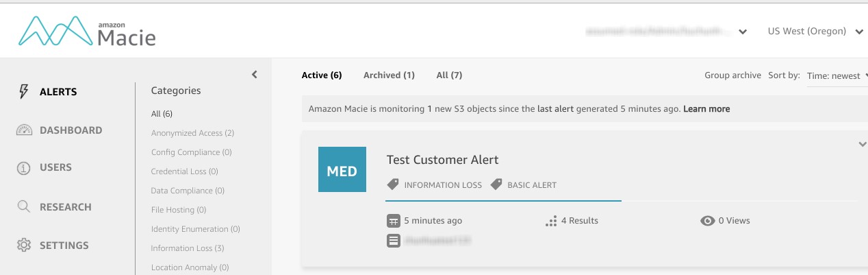This screenshot has width=868, height=275.
Task: Switch to the Archived (1) tab
Action: tap(389, 75)
